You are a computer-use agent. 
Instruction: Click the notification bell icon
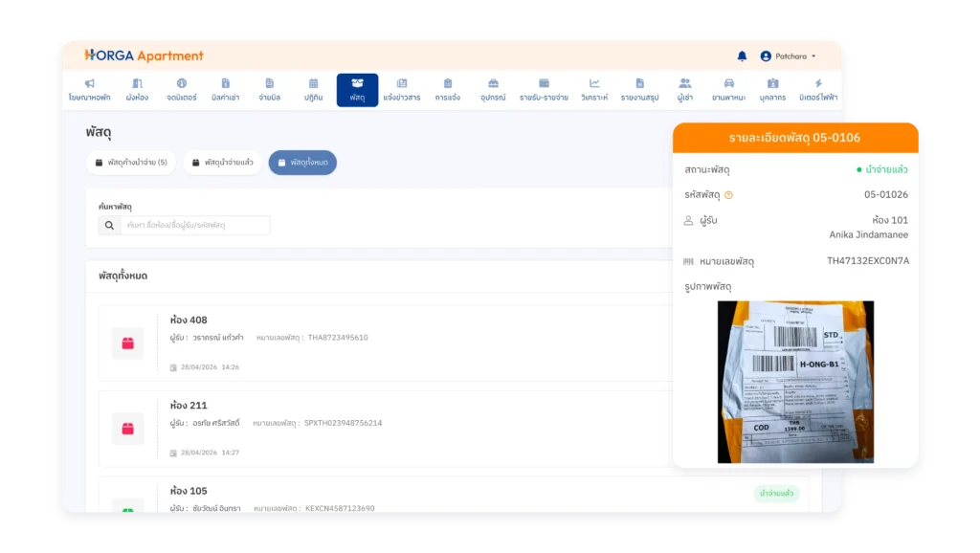click(742, 56)
